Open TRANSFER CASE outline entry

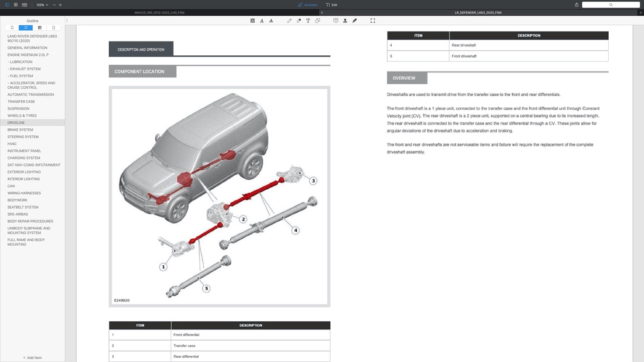pyautogui.click(x=21, y=102)
